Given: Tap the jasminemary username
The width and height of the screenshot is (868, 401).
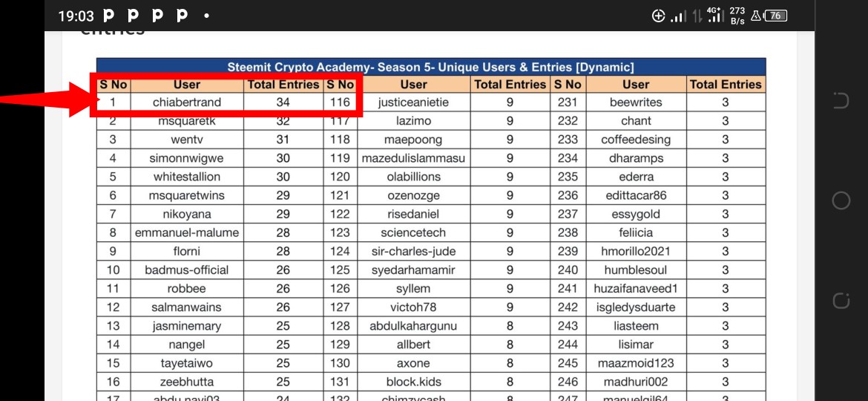Looking at the screenshot, I should 186,326.
